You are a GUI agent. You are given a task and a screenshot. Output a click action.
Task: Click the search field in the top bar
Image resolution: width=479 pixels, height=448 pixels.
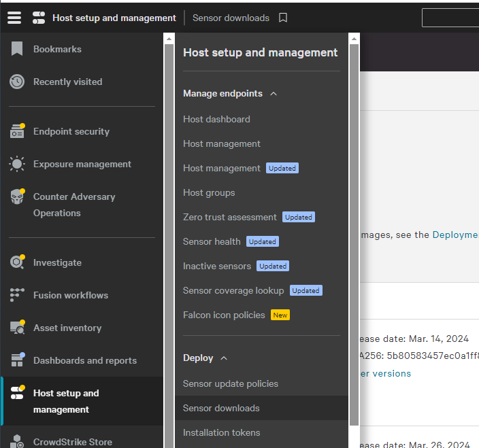pos(450,18)
